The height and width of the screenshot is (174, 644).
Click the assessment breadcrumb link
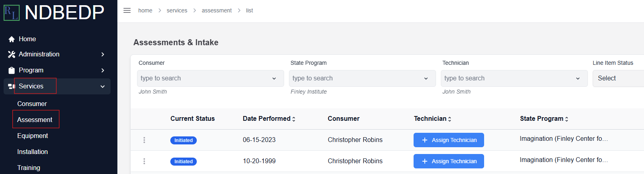click(x=217, y=10)
